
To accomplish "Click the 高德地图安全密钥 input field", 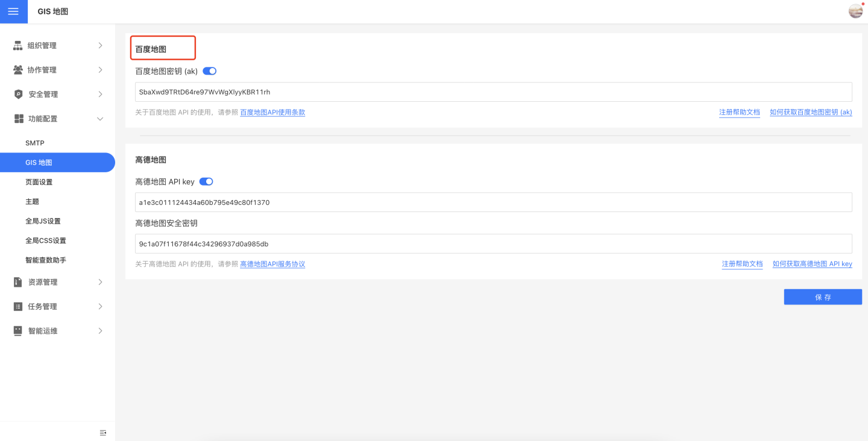I will coord(493,244).
